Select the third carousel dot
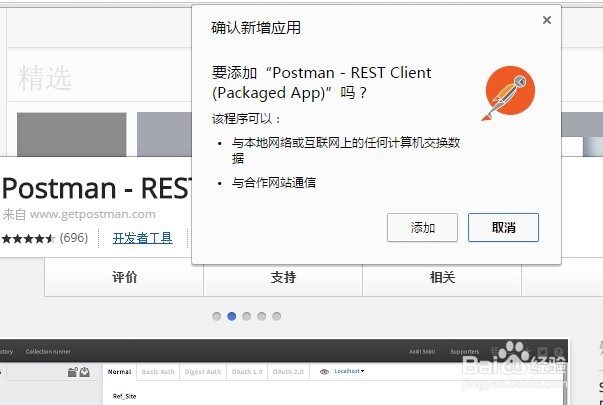The width and height of the screenshot is (603, 405). [247, 316]
